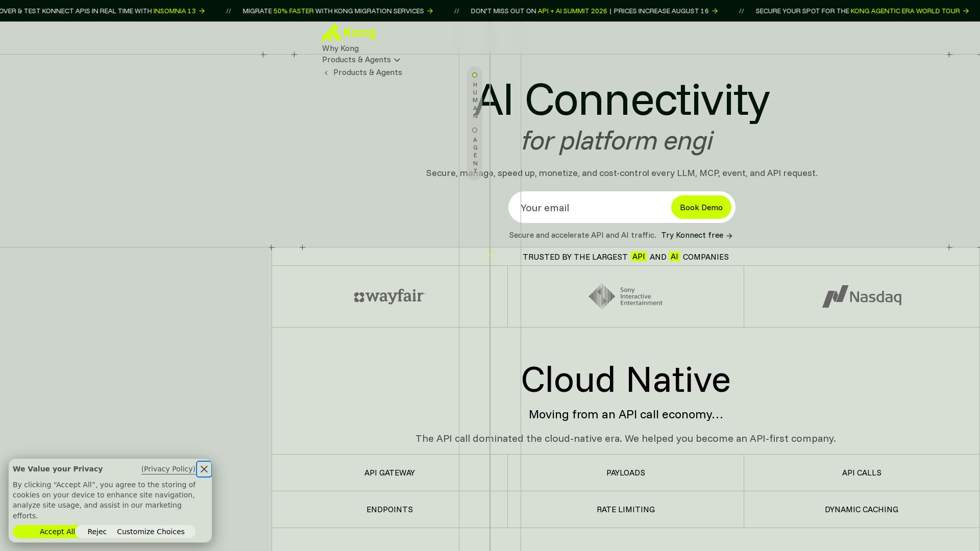Click the Nasdaq logo

tap(862, 296)
